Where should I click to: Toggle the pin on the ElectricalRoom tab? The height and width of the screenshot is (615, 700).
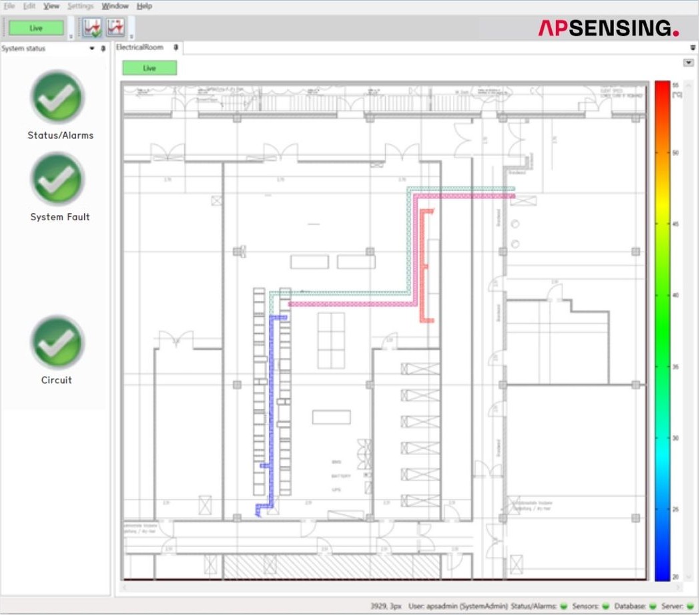point(175,48)
